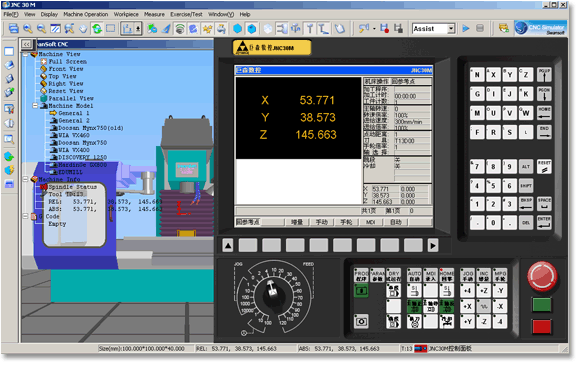Viewport: 581px width, 365px height.
Task: Click the RESET key on the keypad
Action: [544, 167]
